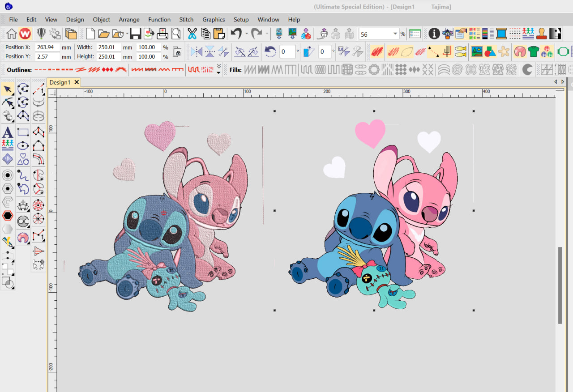Click the green T-shirt product icon
573x392 pixels.
533,51
